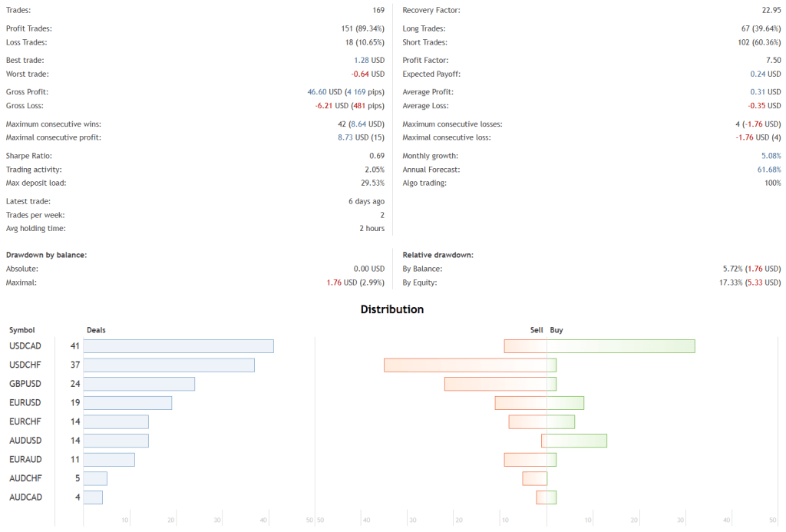The height and width of the screenshot is (532, 786).
Task: Click the Expected Payoff 0.24 USD value
Action: pyautogui.click(x=765, y=74)
